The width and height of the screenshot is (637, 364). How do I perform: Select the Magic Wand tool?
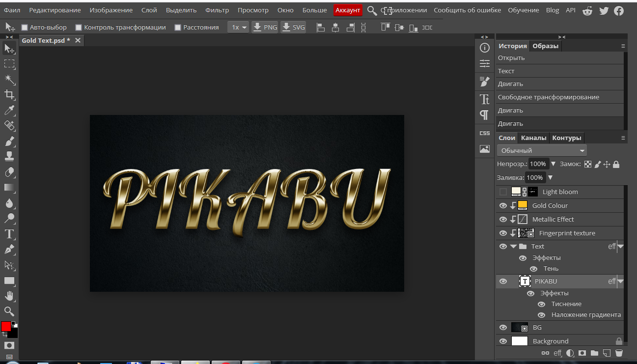tap(9, 79)
